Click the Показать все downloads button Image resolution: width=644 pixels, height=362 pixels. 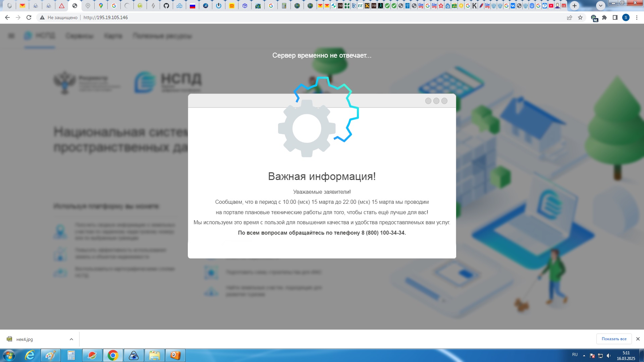tap(614, 339)
